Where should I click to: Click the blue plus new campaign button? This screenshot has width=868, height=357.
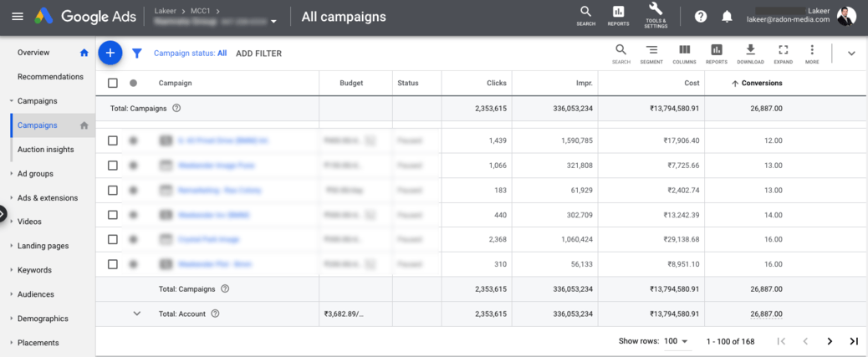(110, 54)
